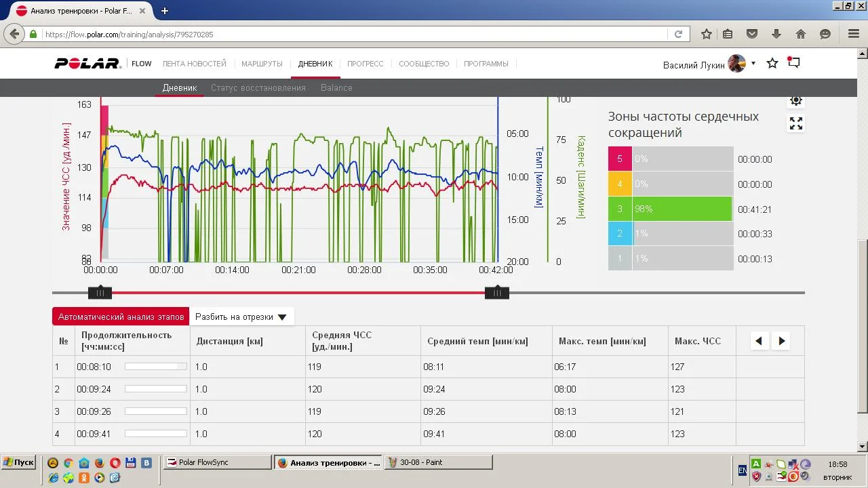The width and height of the screenshot is (868, 488).
Task: Select the Автоматический анализ этапов button
Action: point(121,317)
